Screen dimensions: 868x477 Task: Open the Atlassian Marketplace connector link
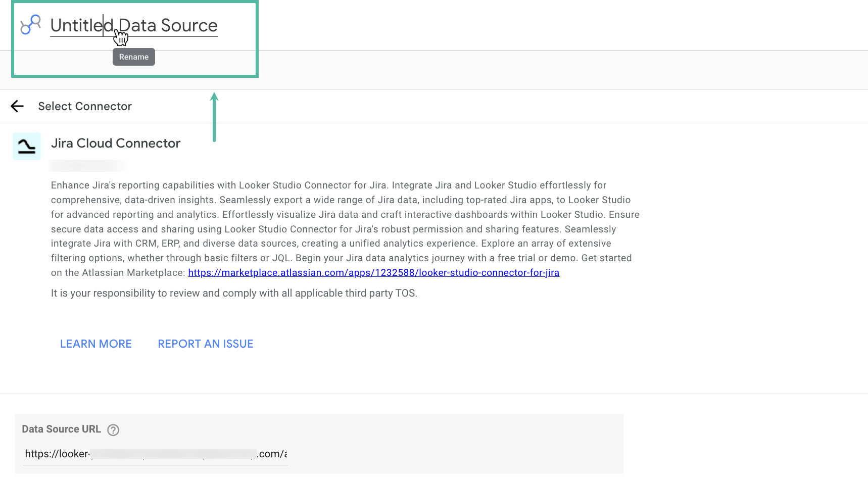pyautogui.click(x=373, y=273)
